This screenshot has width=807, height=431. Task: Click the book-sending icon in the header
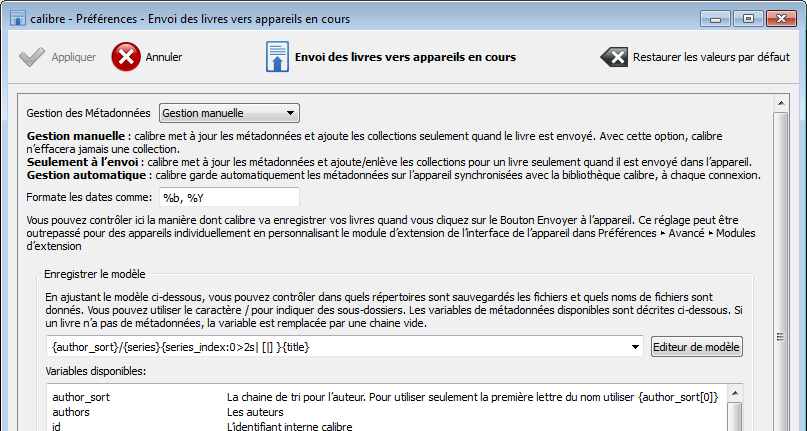click(276, 57)
